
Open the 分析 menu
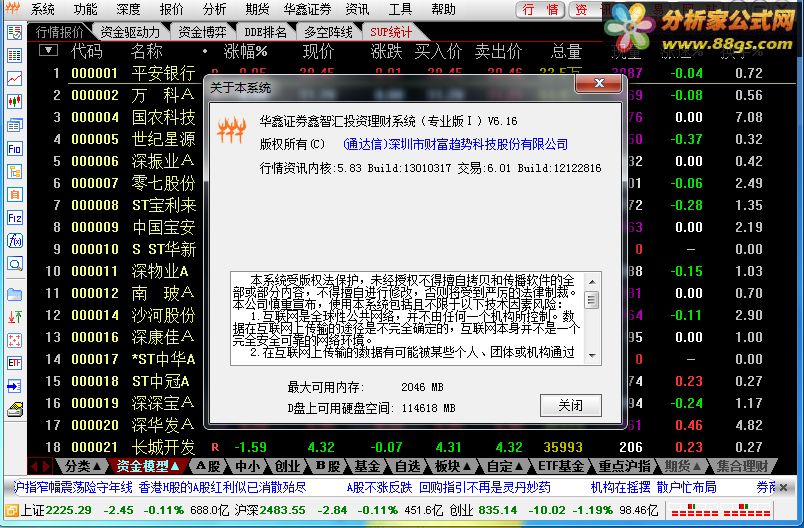pyautogui.click(x=214, y=9)
